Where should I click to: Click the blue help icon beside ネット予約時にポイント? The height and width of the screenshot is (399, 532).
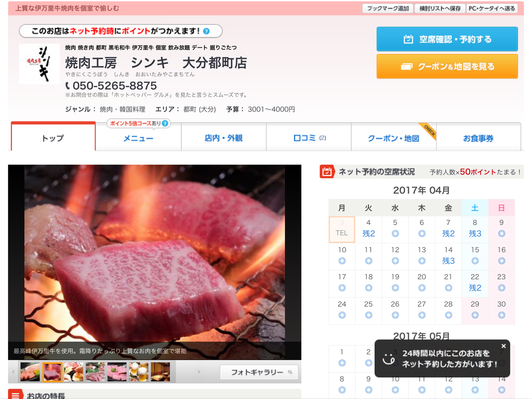(x=206, y=31)
